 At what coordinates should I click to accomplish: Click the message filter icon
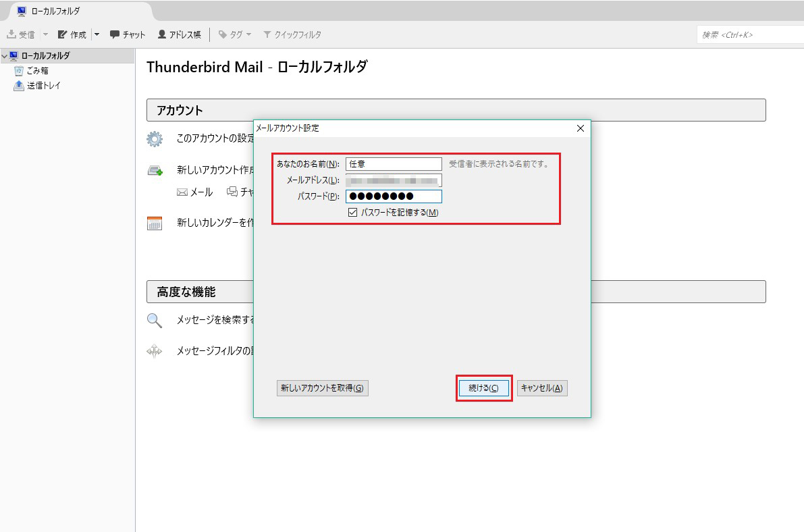pyautogui.click(x=155, y=352)
